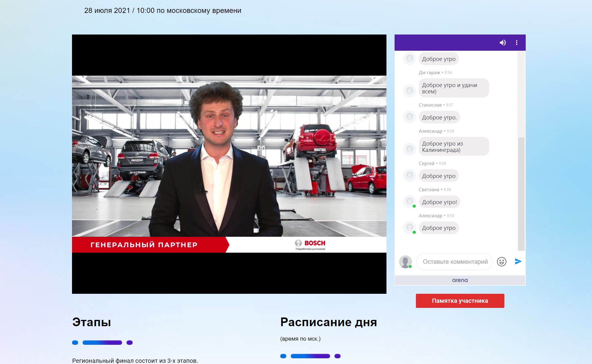
Task: Click message bubble 'Доброе утро.'
Action: [x=439, y=117]
